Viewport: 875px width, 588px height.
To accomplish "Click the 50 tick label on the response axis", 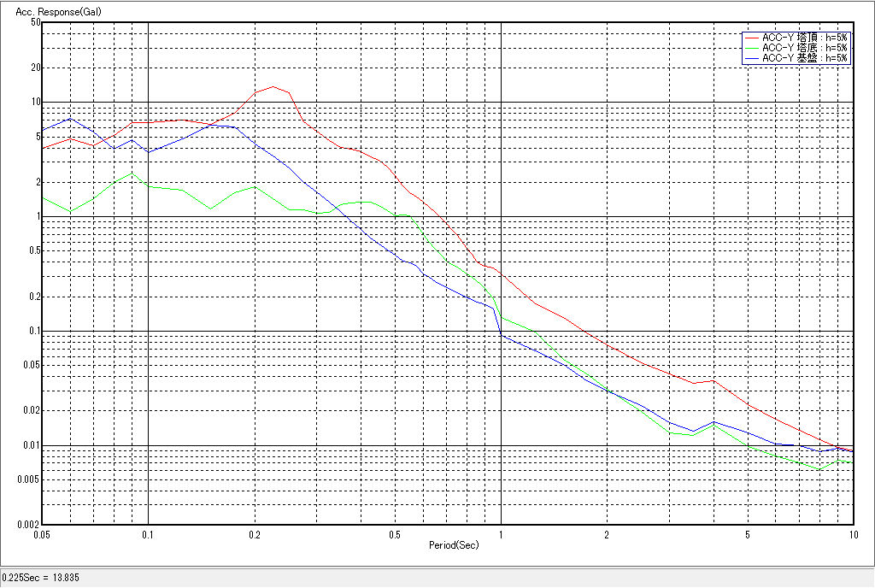I will pyautogui.click(x=35, y=23).
